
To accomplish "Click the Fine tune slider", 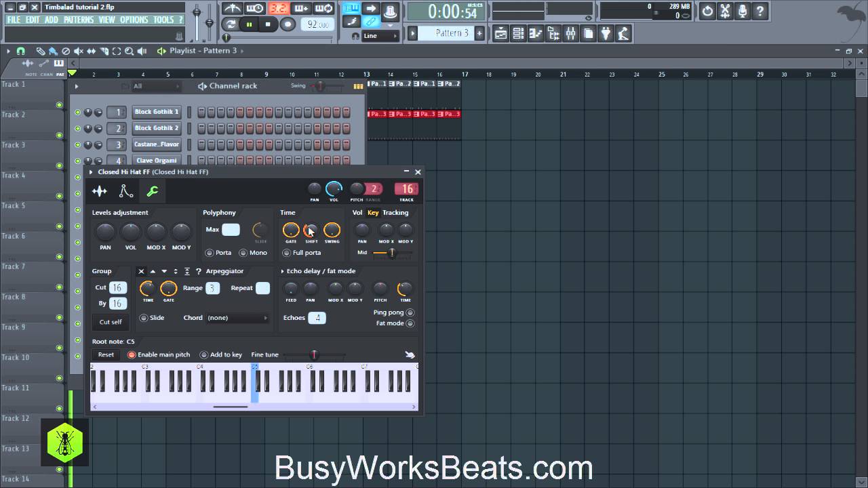I will (x=314, y=354).
